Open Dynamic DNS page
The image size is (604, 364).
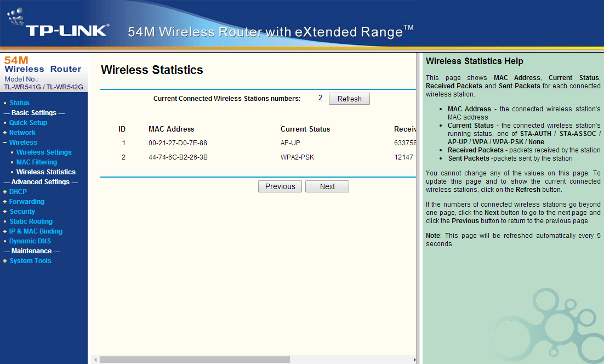(30, 241)
